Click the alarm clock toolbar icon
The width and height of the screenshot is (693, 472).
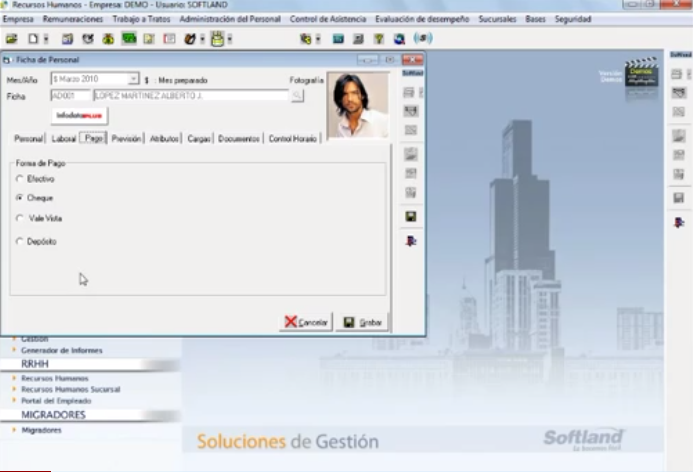(88, 39)
